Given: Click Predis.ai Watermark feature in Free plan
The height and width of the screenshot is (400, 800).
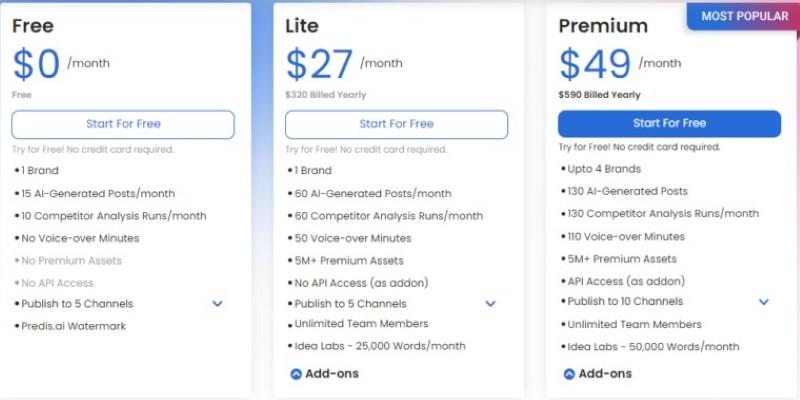Looking at the screenshot, I should (x=73, y=326).
